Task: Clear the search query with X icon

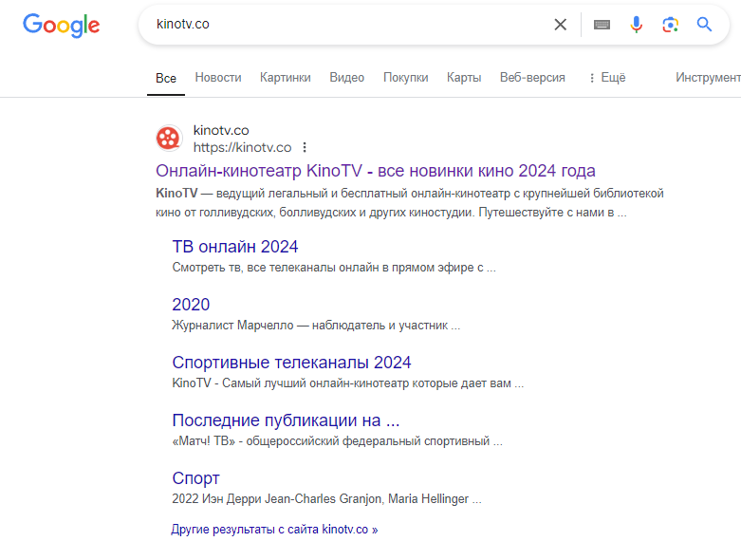Action: click(x=561, y=25)
